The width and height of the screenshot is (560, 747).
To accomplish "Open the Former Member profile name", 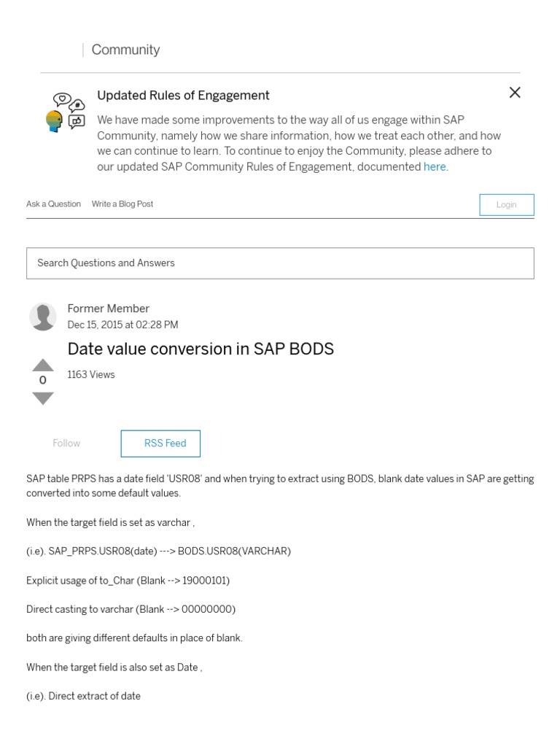I will tap(108, 309).
